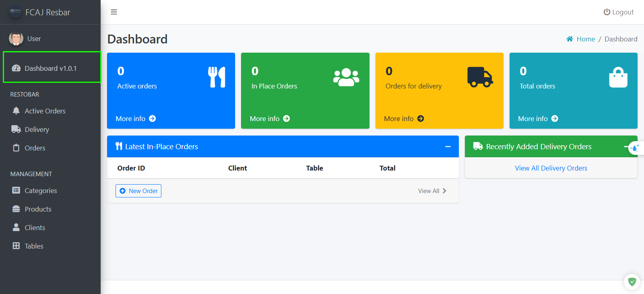This screenshot has width=644, height=294.
Task: Open the Orders sidebar item
Action: pos(50,148)
